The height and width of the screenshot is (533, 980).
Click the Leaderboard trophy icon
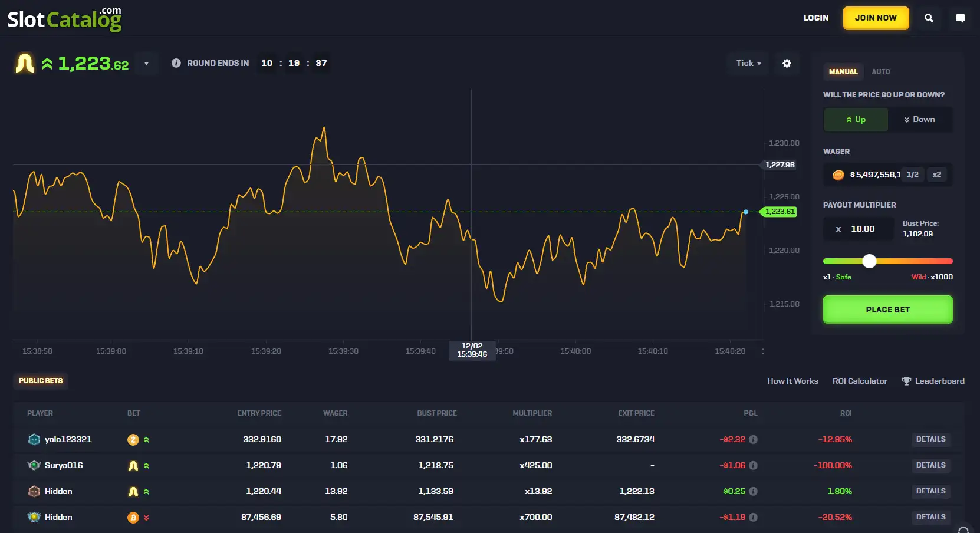click(906, 381)
